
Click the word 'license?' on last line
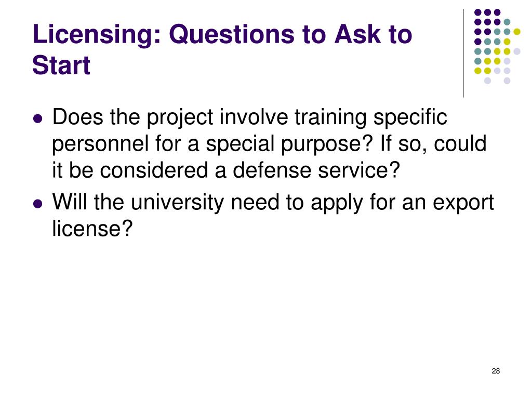(92, 229)
